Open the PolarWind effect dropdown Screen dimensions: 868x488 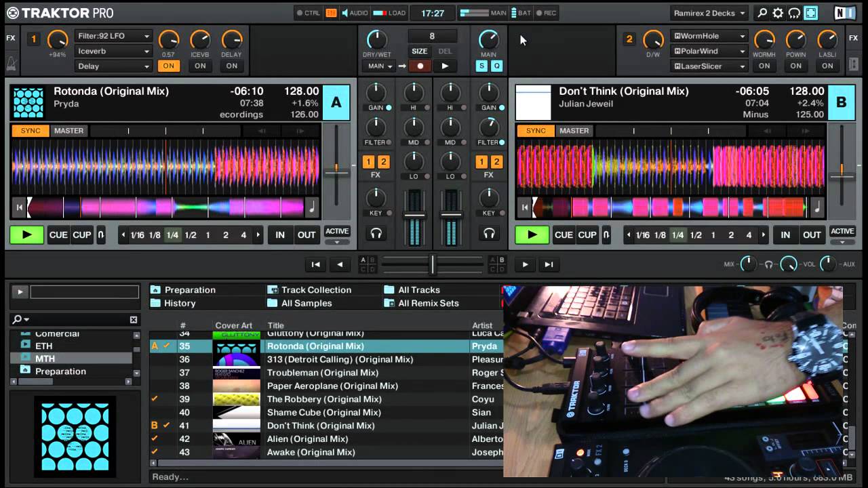[709, 51]
